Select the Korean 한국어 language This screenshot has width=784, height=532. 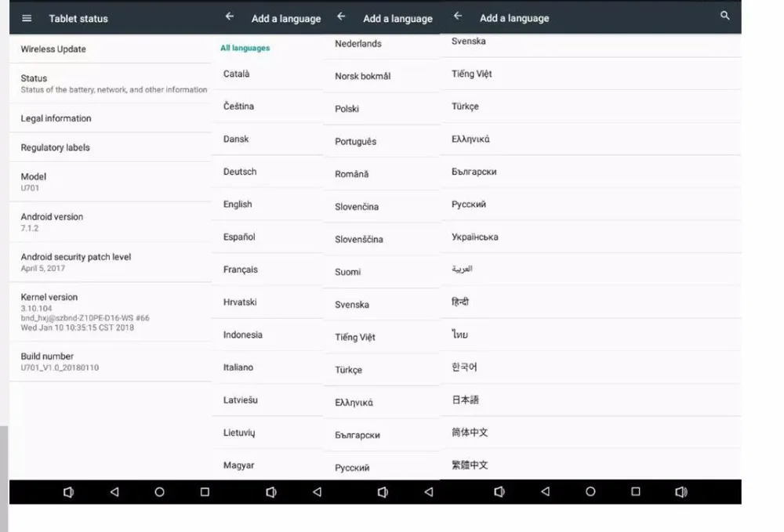pyautogui.click(x=590, y=367)
